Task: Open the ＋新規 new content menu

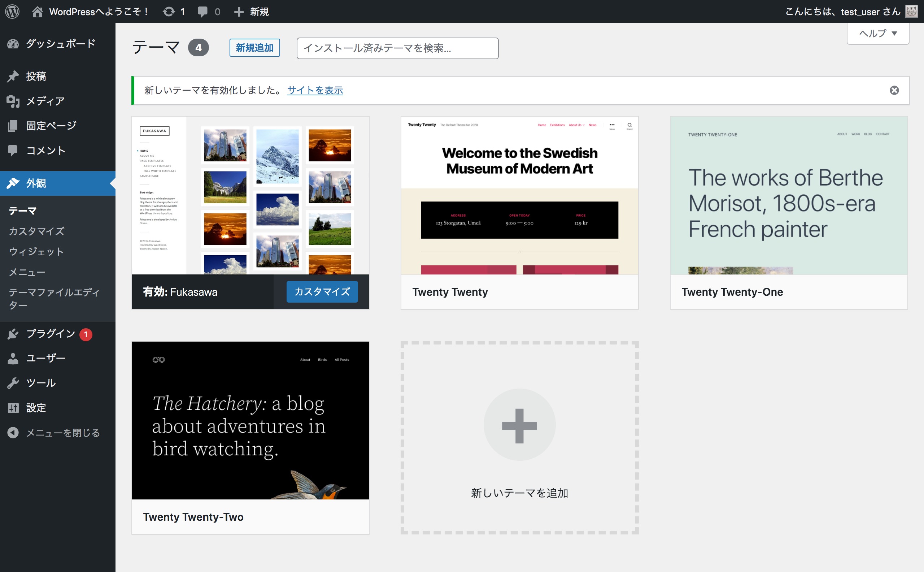Action: (252, 12)
